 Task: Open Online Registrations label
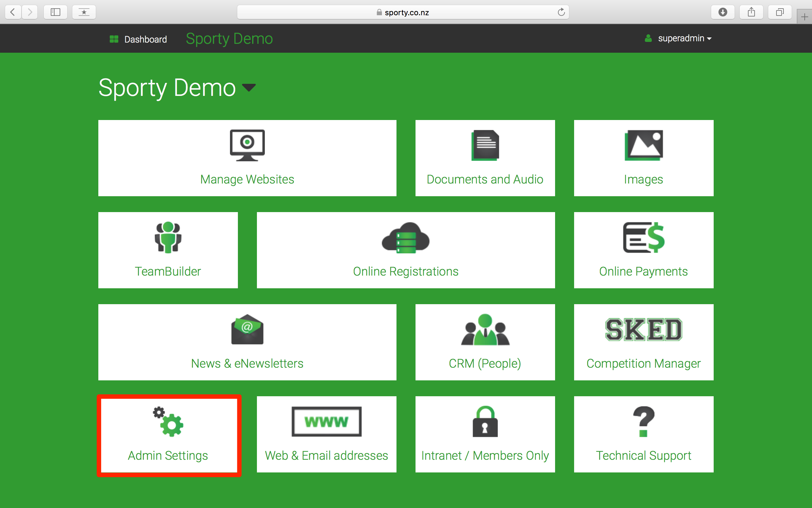(406, 271)
